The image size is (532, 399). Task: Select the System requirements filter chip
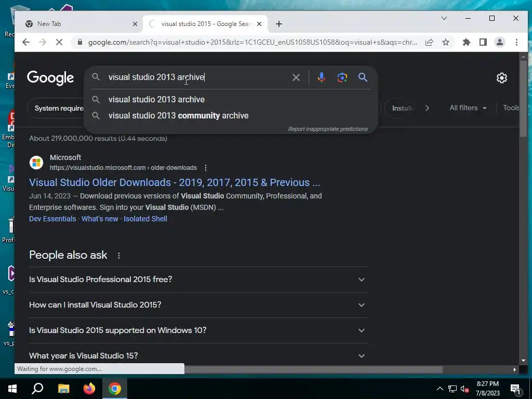coord(56,108)
